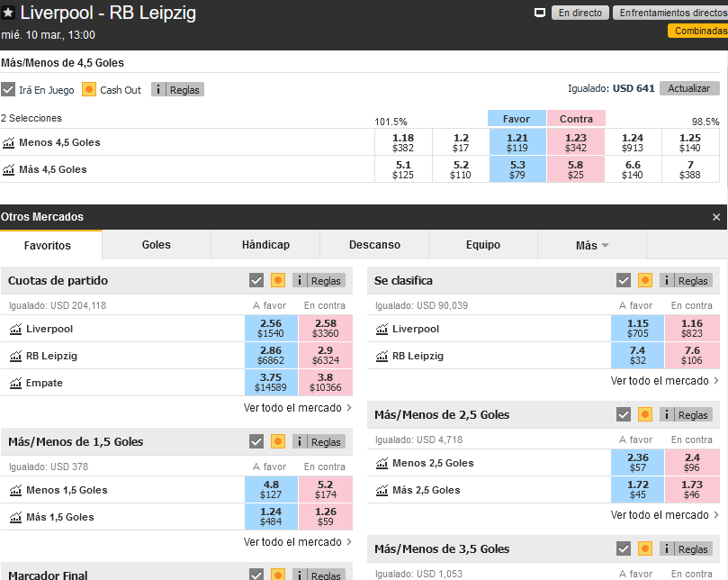The height and width of the screenshot is (580, 728).
Task: Expand Ver todo el mercado under Se clasifica
Action: pyautogui.click(x=665, y=381)
